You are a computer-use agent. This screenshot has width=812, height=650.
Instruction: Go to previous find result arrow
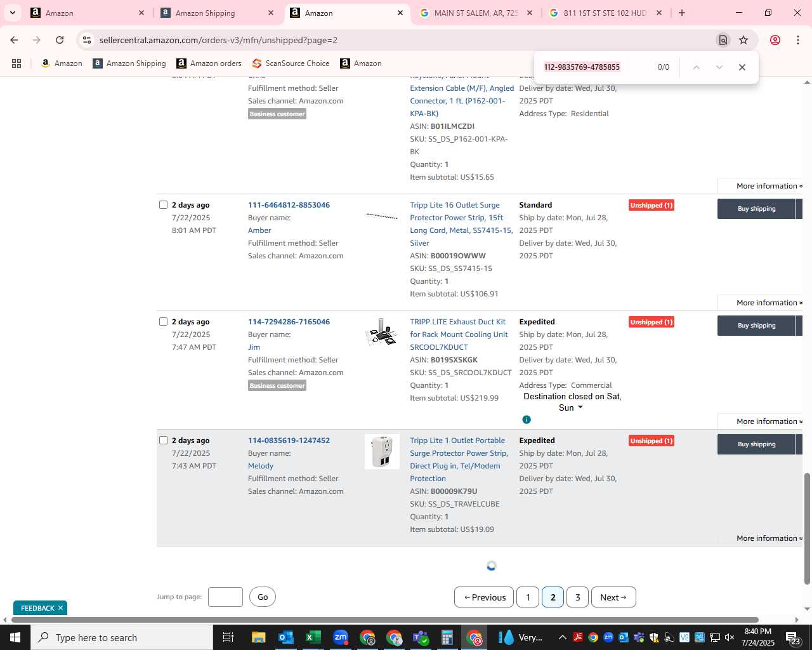696,67
